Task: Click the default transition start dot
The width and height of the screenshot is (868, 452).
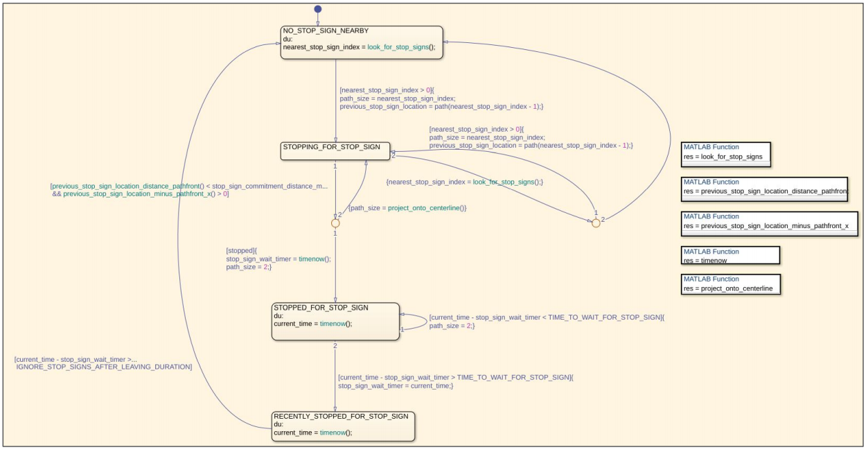Action: (x=317, y=9)
